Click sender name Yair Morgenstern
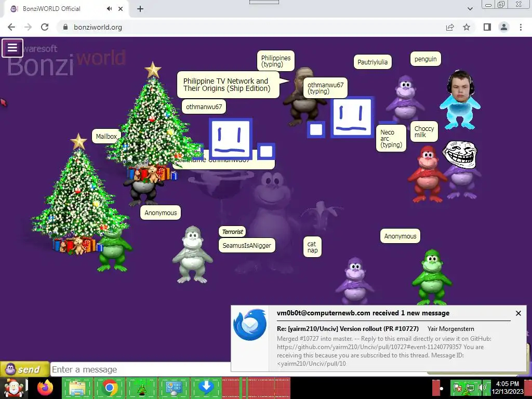The image size is (532, 399). (x=450, y=328)
